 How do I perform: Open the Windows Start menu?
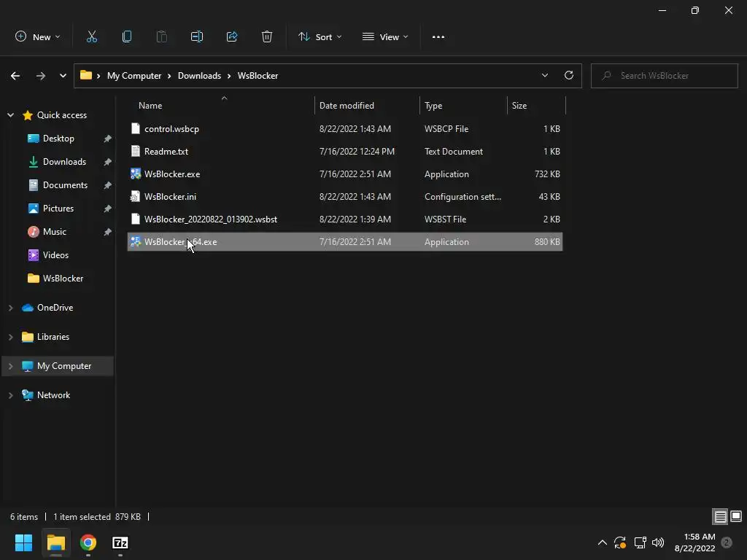click(x=23, y=542)
